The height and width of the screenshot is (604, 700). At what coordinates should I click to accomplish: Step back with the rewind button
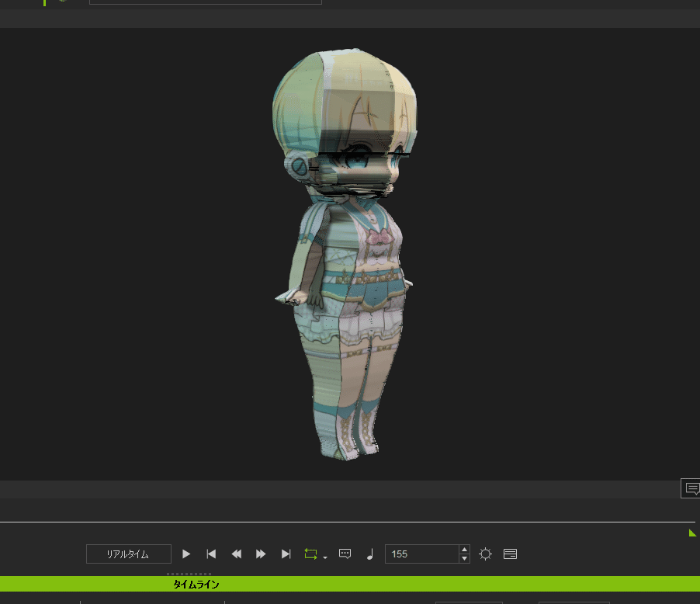[236, 554]
